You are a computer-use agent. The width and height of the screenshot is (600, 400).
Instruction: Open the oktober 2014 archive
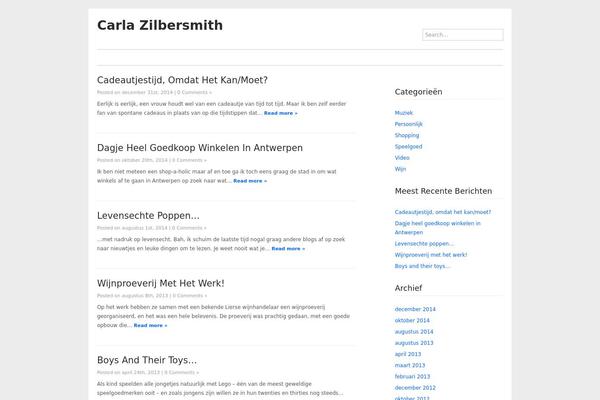tap(412, 320)
